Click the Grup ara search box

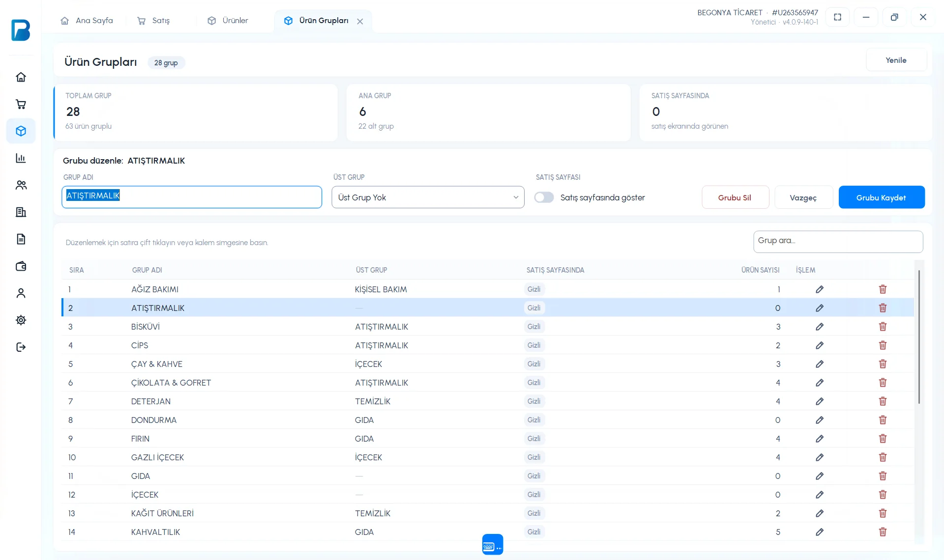point(838,242)
